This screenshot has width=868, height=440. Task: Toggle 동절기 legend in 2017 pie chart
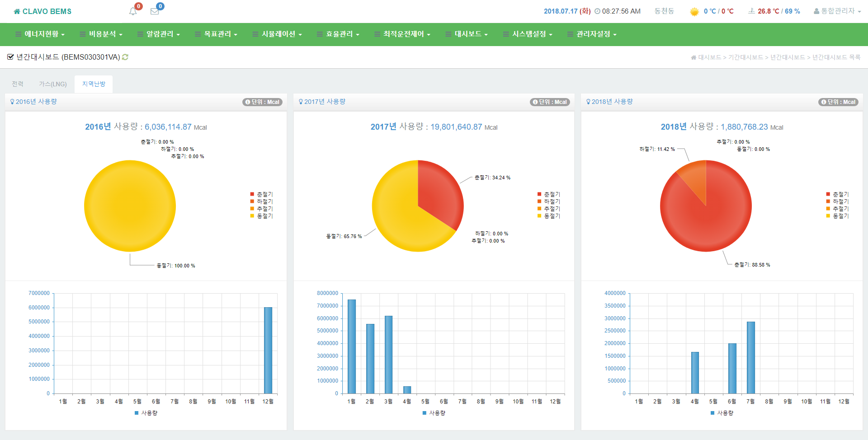(x=549, y=216)
